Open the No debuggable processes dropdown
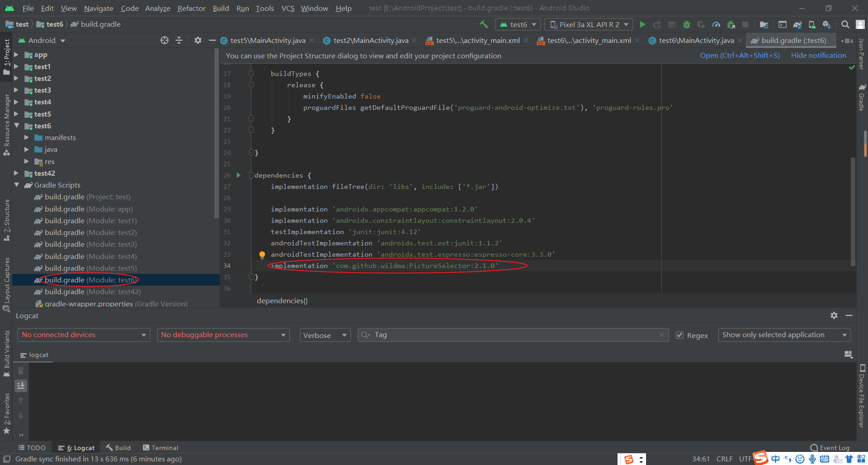 (223, 335)
